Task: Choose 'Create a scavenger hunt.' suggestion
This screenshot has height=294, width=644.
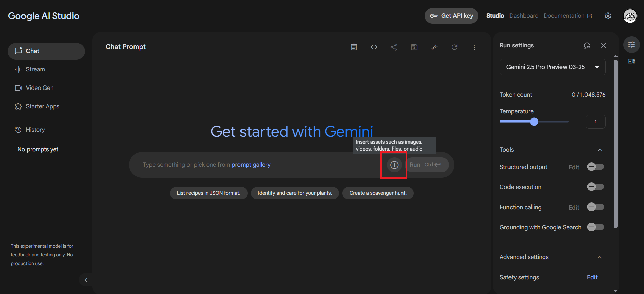Action: (378, 193)
